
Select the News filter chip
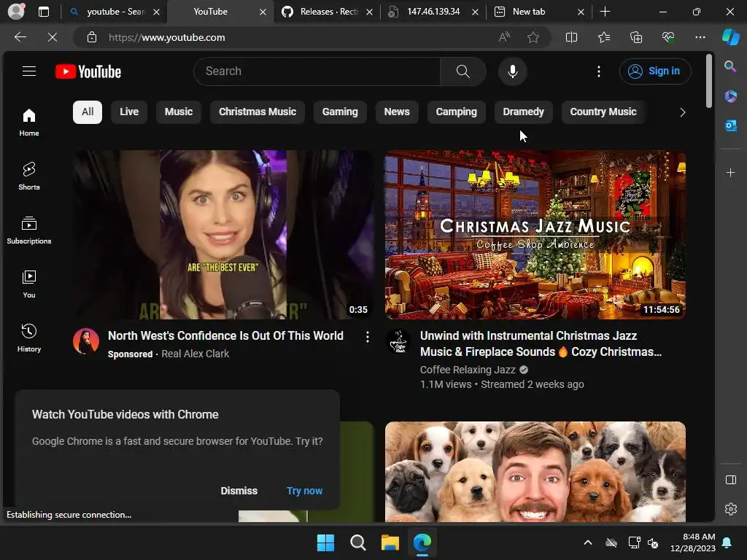coord(397,112)
